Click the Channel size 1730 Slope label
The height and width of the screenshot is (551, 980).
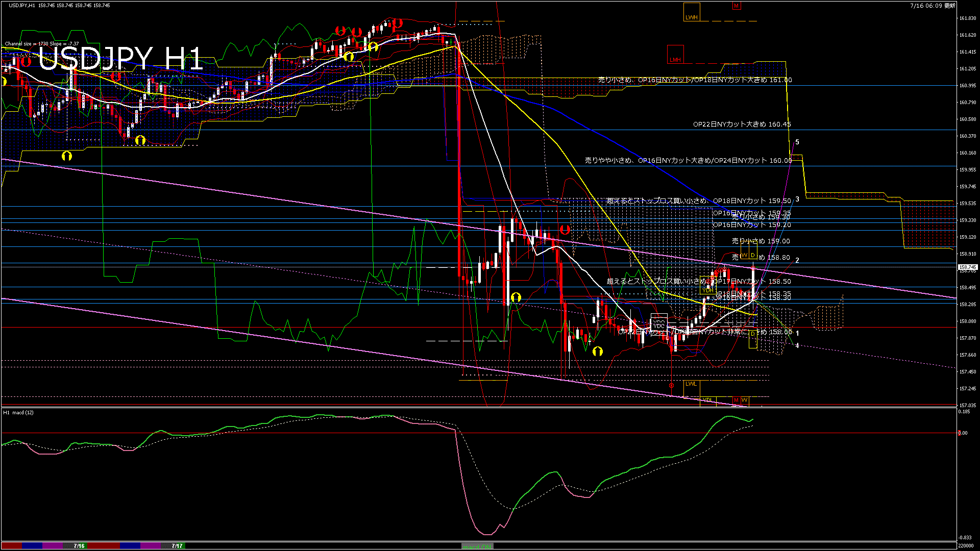click(x=42, y=44)
